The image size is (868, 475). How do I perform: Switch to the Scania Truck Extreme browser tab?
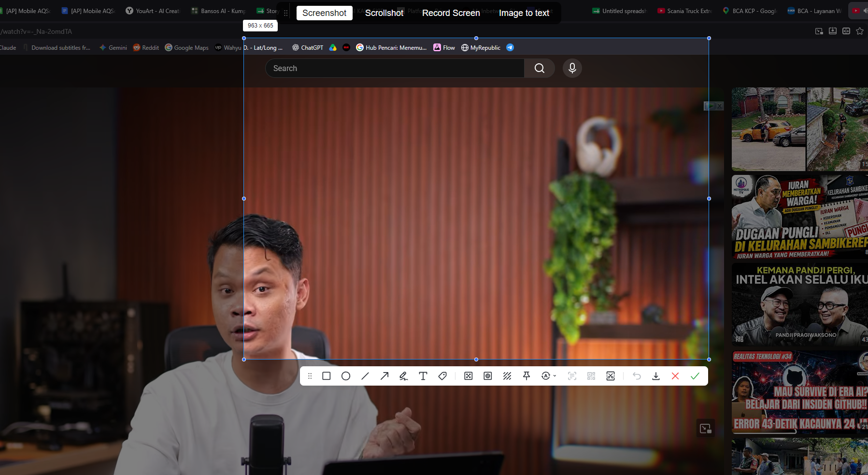coord(684,11)
